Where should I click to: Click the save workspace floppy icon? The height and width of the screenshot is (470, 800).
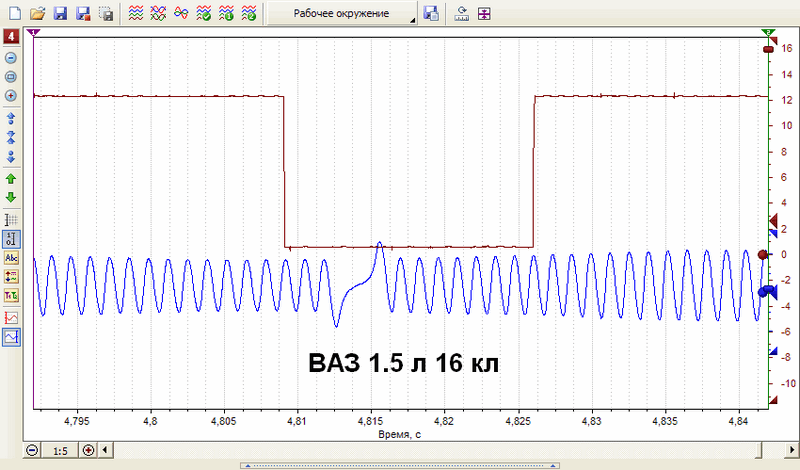click(x=432, y=13)
